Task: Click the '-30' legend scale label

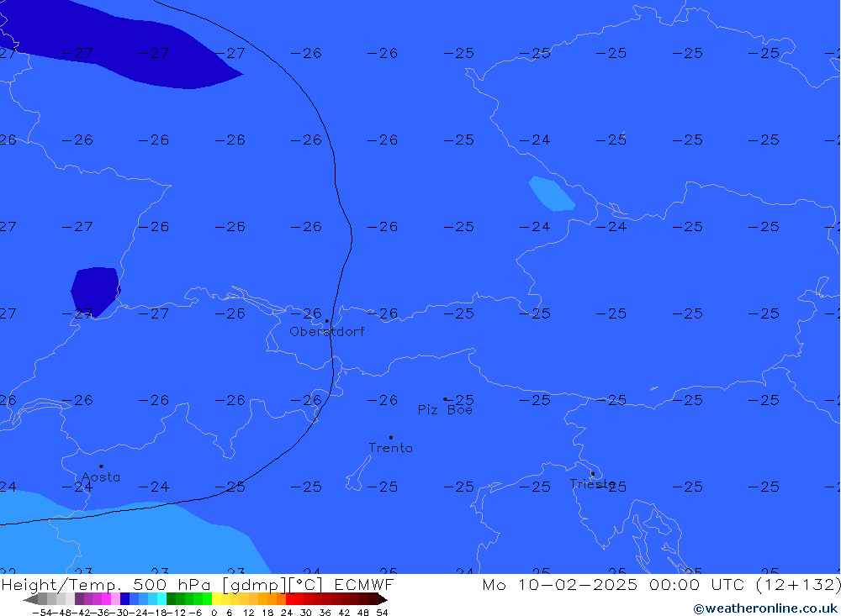Action: [x=119, y=613]
